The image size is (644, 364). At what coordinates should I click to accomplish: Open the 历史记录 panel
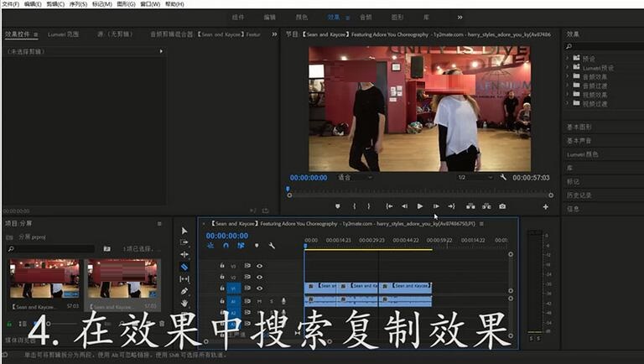[579, 195]
